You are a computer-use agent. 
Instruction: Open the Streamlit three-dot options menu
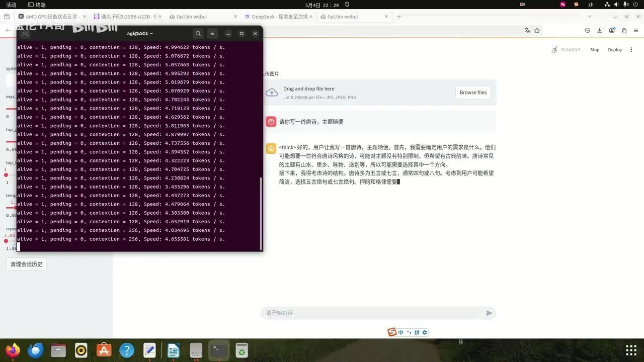pyautogui.click(x=631, y=50)
